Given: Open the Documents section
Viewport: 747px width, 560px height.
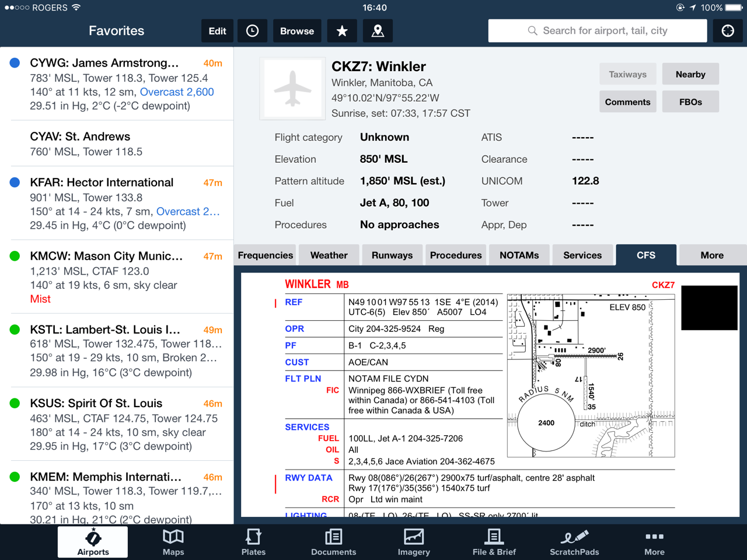Looking at the screenshot, I should click(333, 542).
